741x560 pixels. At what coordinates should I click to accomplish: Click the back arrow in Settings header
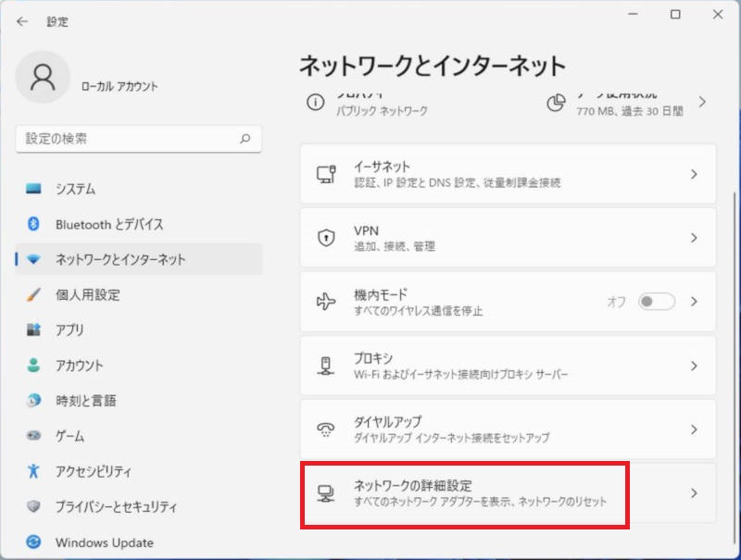tap(21, 21)
